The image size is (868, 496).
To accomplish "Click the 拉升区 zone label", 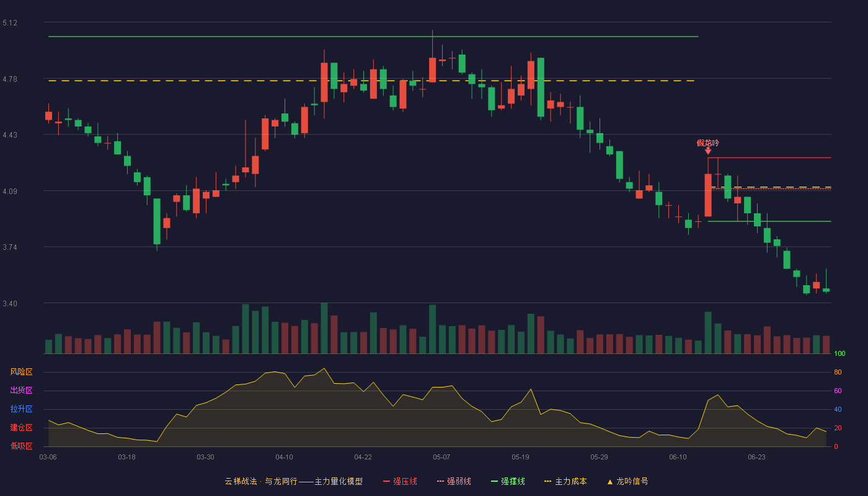I will (21, 409).
